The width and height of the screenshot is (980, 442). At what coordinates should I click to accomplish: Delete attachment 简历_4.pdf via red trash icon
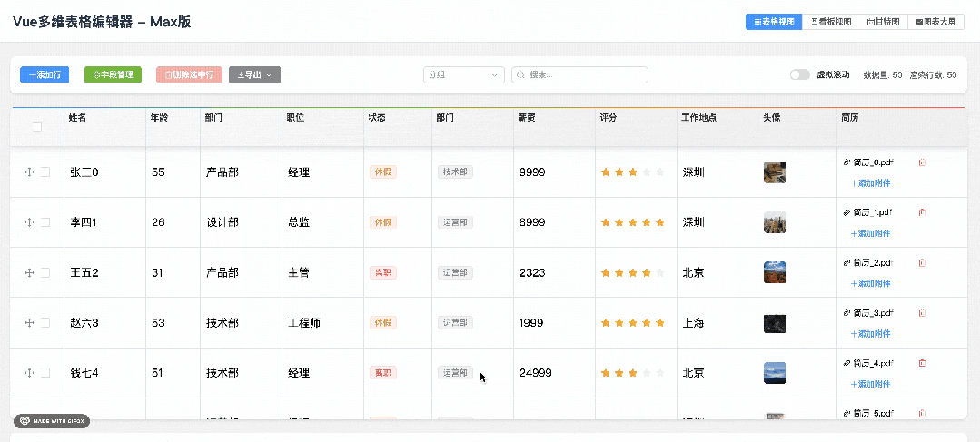point(922,363)
